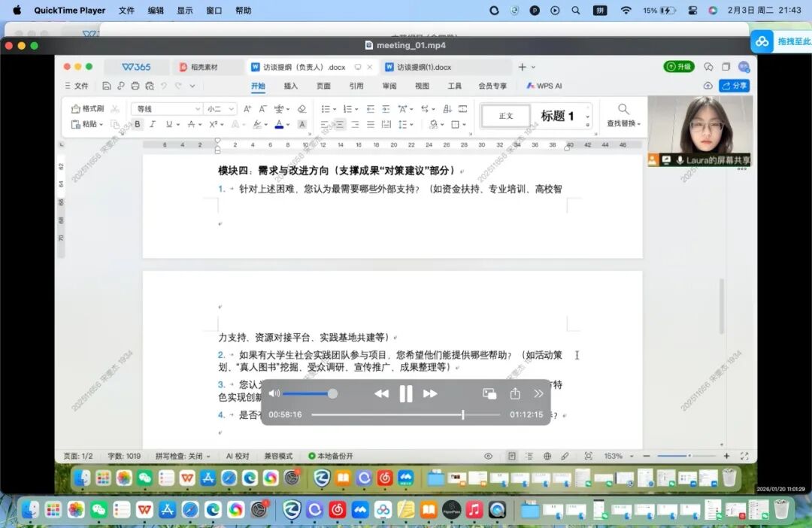The height and width of the screenshot is (528, 812).
Task: Expand more playback options double chevron
Action: pos(538,393)
